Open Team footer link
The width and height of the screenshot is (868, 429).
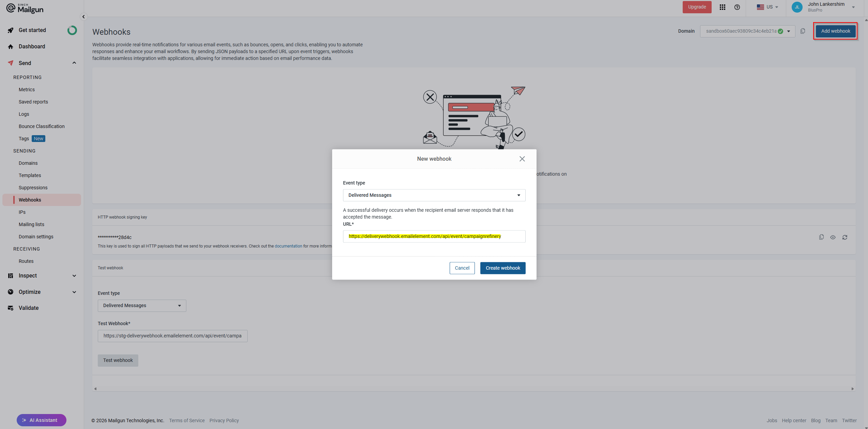point(831,421)
